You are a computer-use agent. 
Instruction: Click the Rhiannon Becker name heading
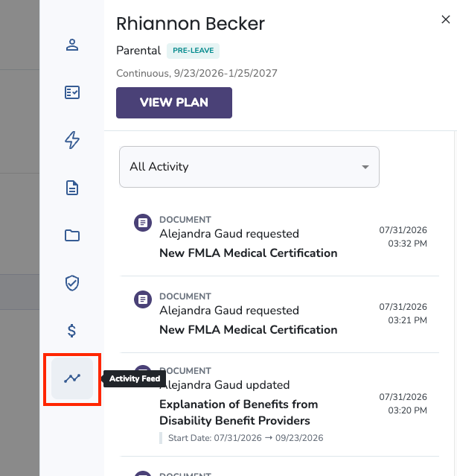[191, 23]
